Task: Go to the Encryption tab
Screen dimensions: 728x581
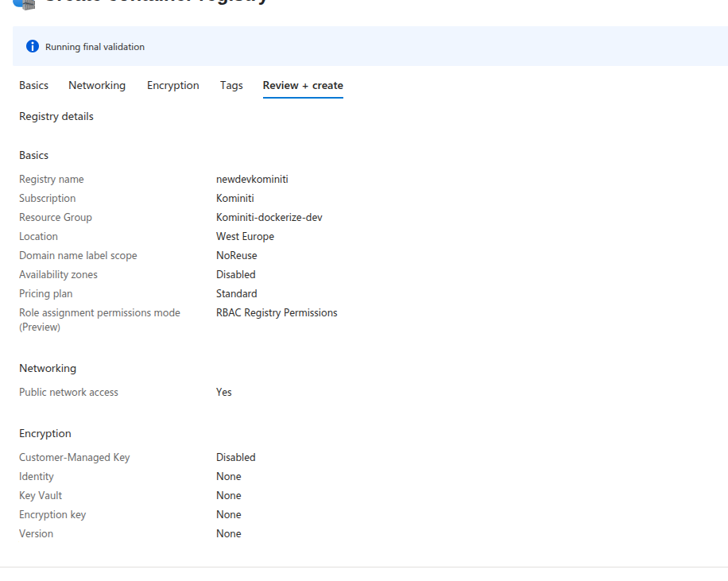Action: pos(172,85)
